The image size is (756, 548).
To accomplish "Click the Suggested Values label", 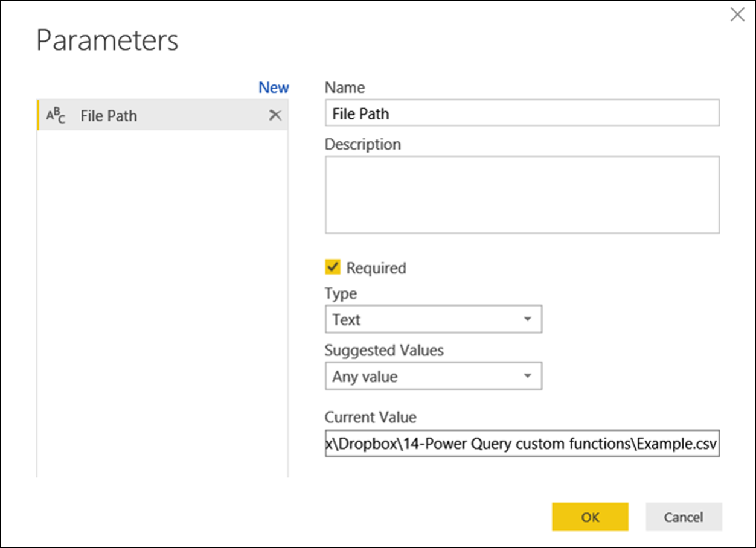I will tap(384, 351).
